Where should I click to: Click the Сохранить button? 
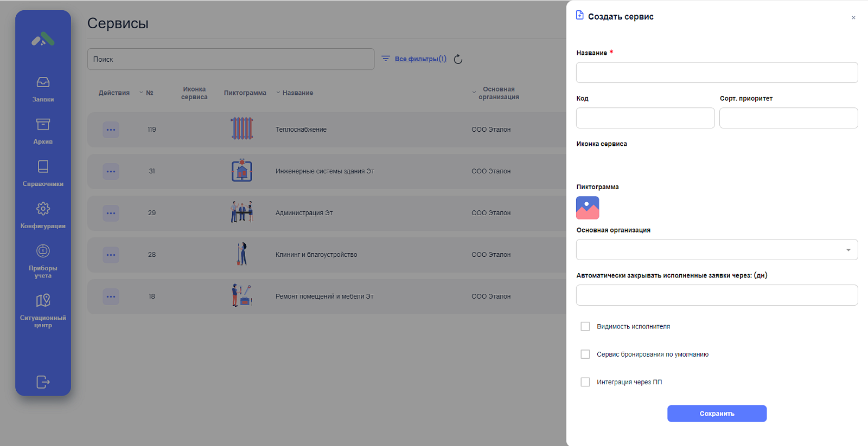pyautogui.click(x=717, y=413)
